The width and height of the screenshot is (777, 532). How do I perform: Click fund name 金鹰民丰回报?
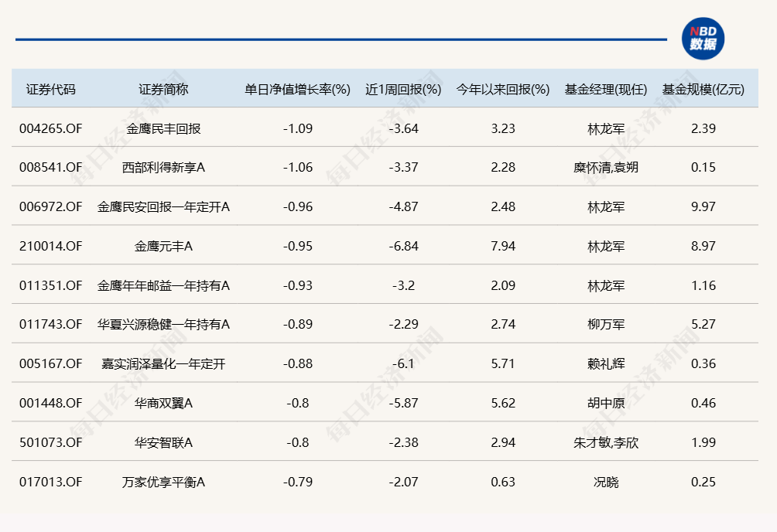point(163,128)
